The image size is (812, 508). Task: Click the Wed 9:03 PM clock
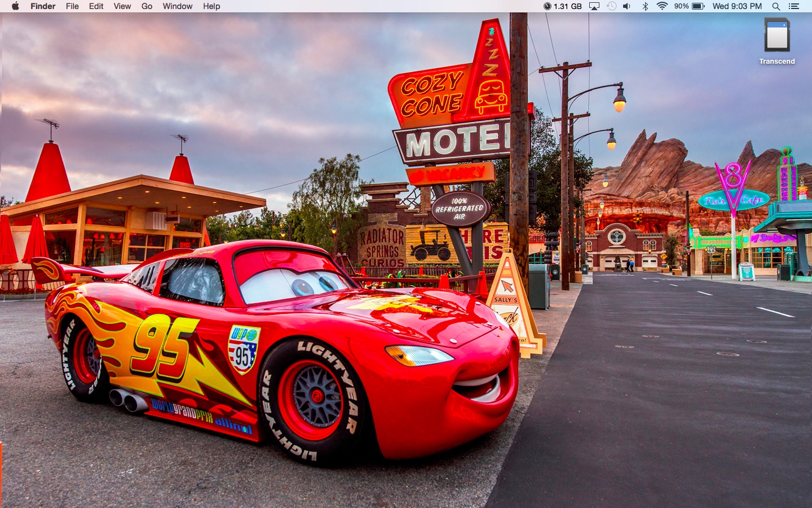[x=737, y=6]
